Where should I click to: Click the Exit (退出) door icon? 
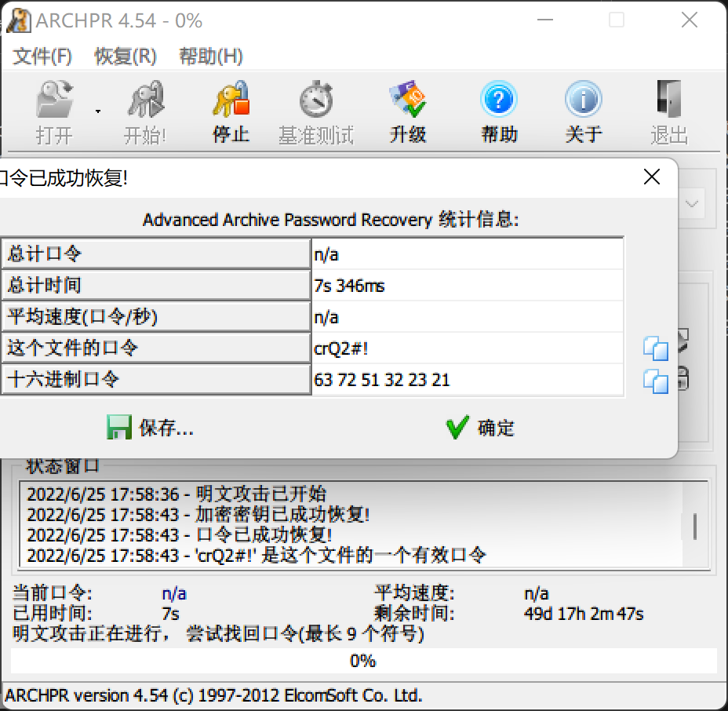(x=669, y=100)
